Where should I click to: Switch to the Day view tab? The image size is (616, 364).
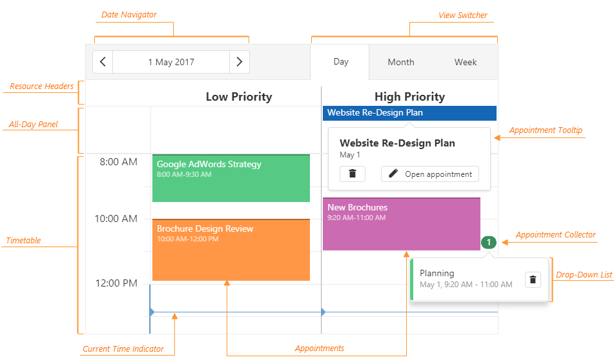[x=341, y=62]
